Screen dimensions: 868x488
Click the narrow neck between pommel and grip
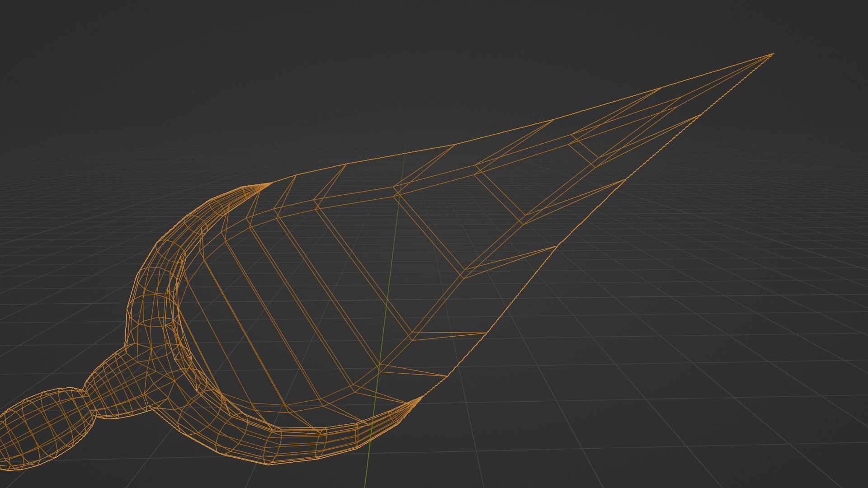tap(89, 403)
